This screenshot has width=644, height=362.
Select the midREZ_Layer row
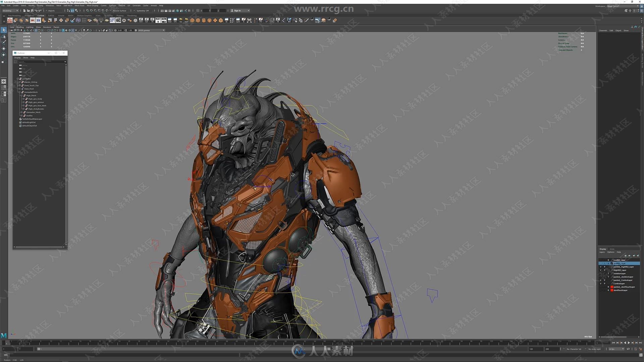pos(619,263)
